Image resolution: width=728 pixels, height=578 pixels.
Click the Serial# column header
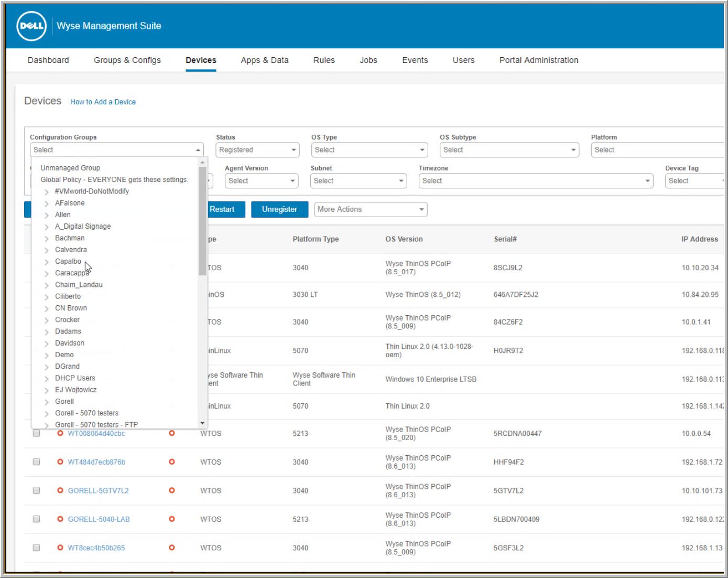click(505, 239)
